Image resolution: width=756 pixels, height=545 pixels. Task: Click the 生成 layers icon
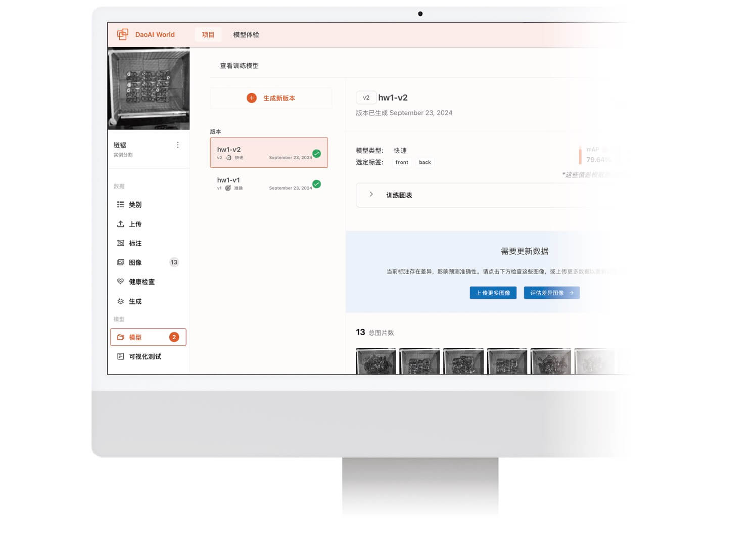(120, 301)
